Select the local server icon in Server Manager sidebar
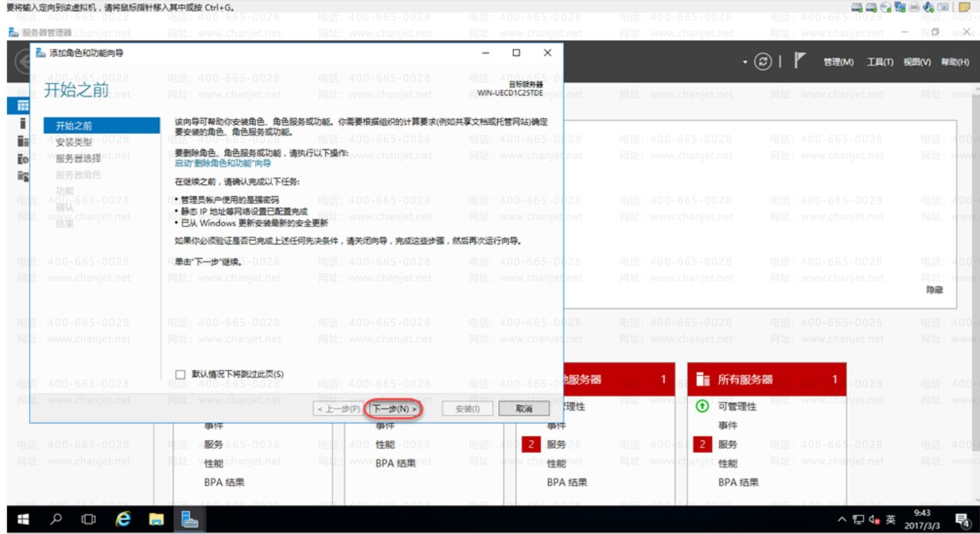Viewport: 980px width, 534px height. [x=22, y=123]
